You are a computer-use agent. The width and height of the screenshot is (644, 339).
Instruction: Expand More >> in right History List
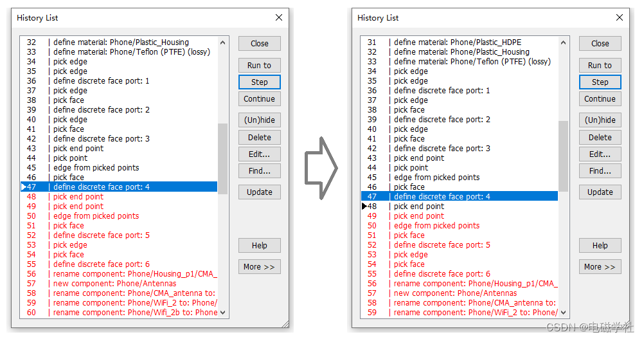pyautogui.click(x=600, y=267)
